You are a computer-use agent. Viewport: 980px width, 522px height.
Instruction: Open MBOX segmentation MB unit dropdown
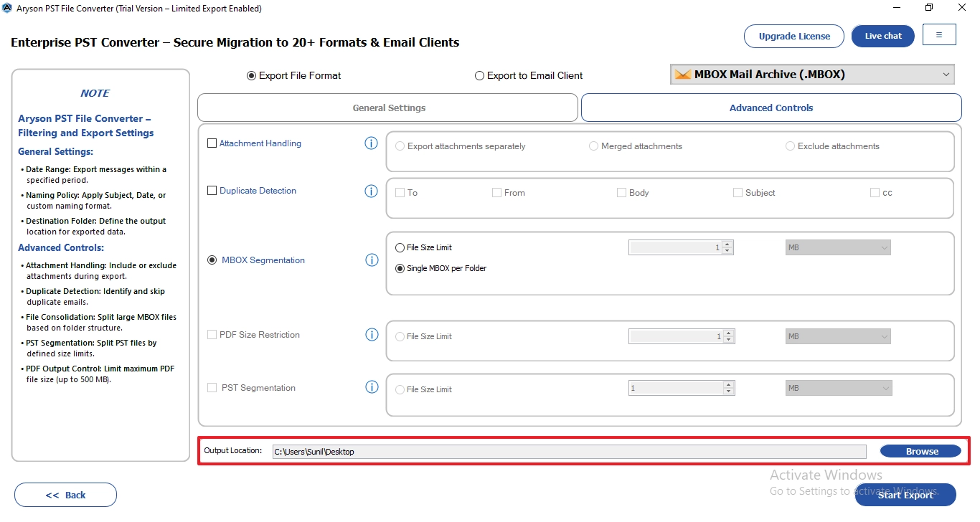pyautogui.click(x=837, y=247)
